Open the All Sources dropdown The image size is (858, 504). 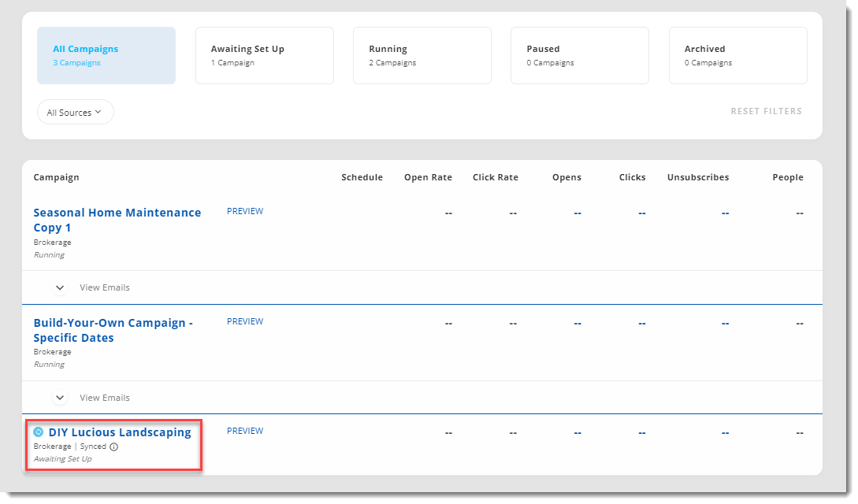(x=75, y=113)
